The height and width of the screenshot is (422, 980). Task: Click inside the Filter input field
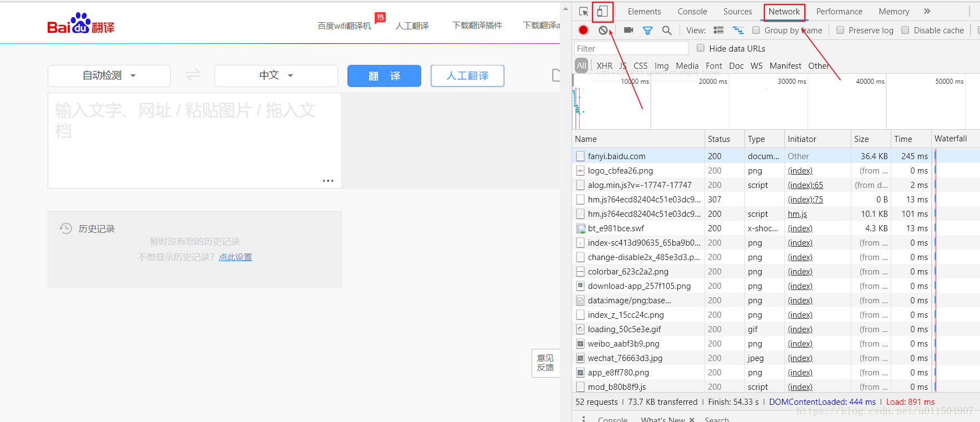(631, 48)
